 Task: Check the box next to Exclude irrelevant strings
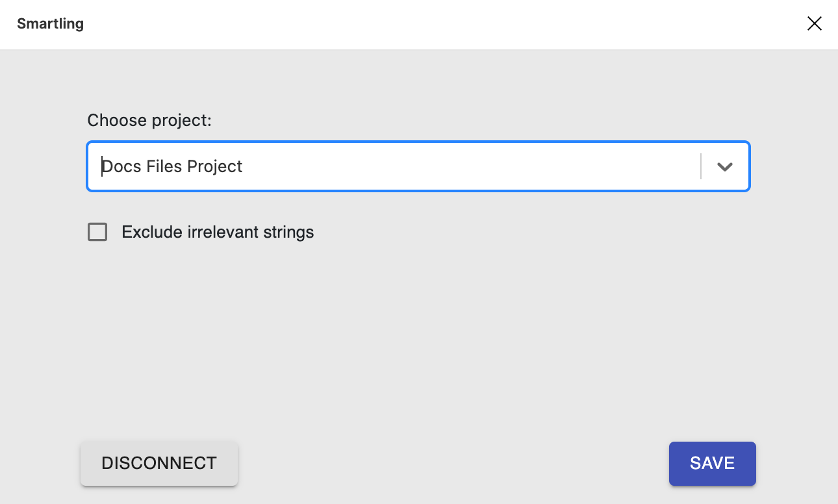[x=97, y=232]
